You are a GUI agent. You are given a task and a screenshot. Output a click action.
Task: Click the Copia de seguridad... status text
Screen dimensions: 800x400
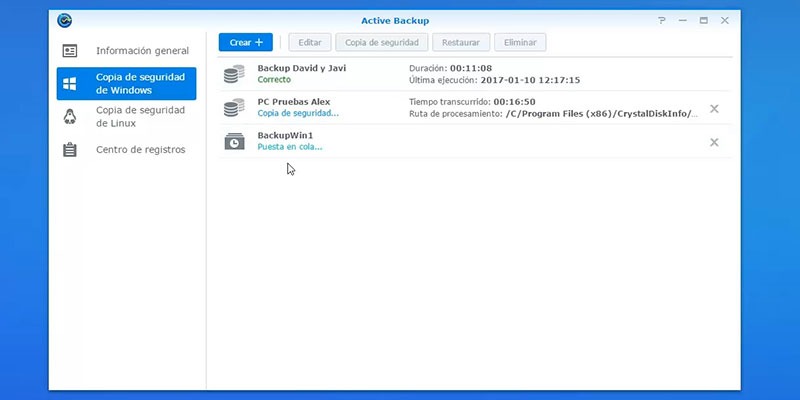(298, 113)
